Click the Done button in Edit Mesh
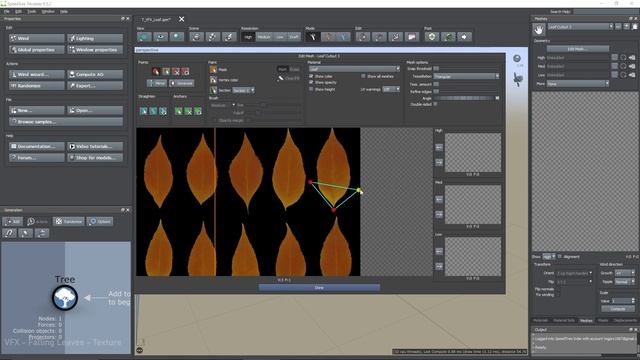 (x=319, y=288)
